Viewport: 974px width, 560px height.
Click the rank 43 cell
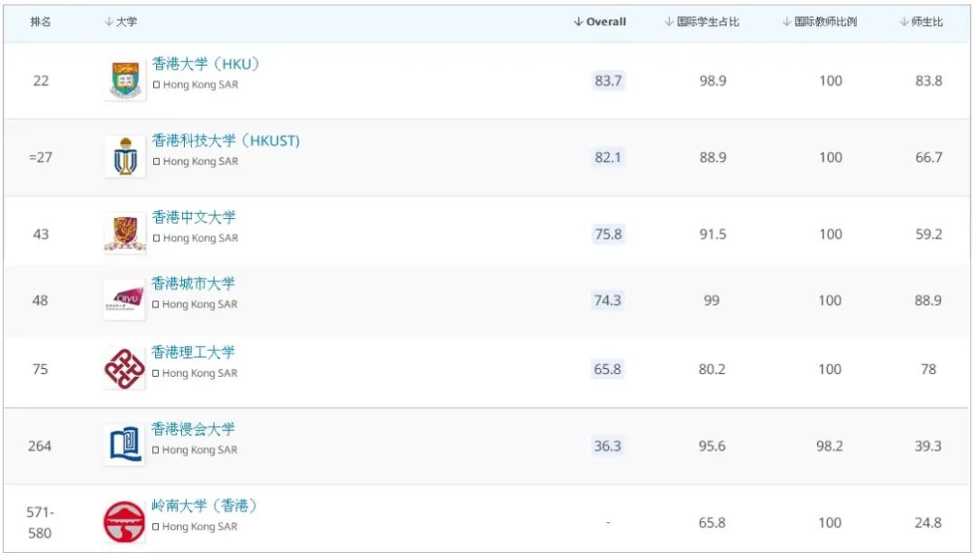pos(41,234)
